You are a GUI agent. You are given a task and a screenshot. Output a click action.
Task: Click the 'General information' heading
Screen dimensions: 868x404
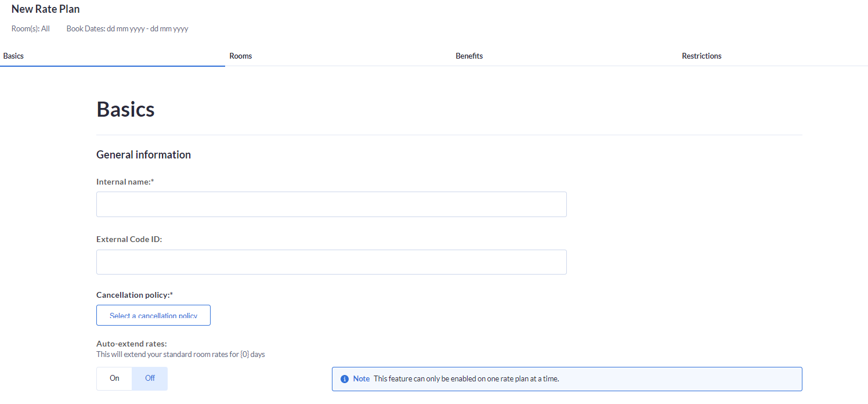pyautogui.click(x=143, y=155)
